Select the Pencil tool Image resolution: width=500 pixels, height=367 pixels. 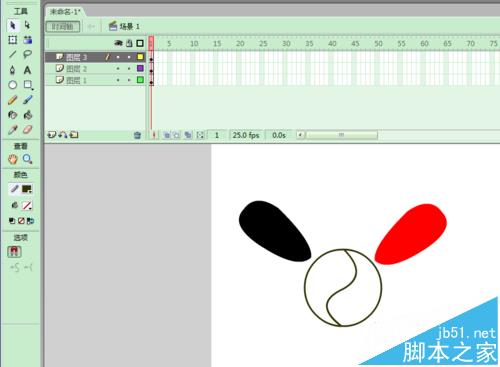13,100
